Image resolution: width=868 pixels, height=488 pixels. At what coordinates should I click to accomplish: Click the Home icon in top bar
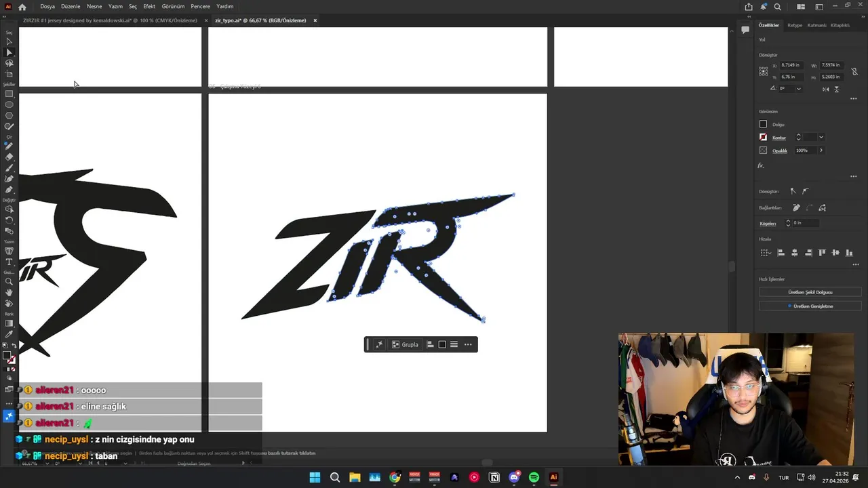(22, 7)
